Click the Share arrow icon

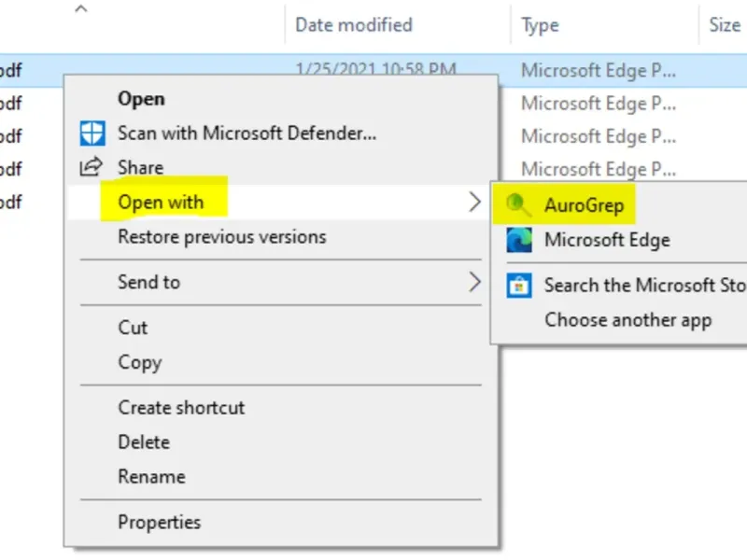pyautogui.click(x=92, y=167)
